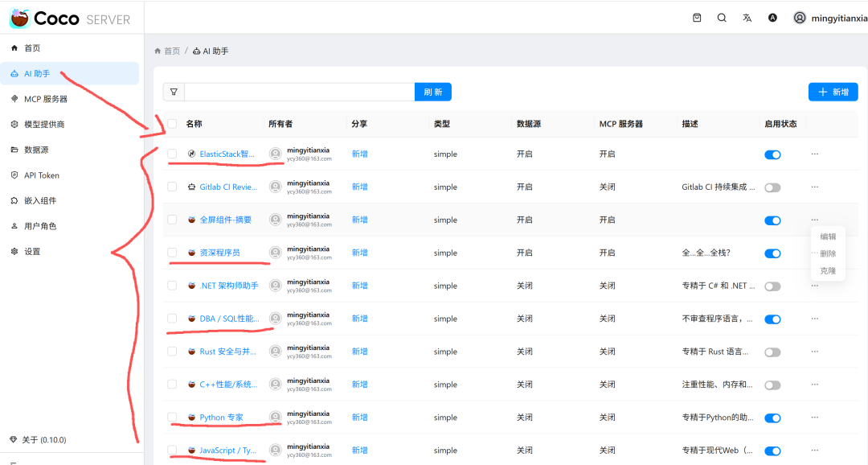
Task: Open the three-dot menu for DBA / SQL row
Action: 814,319
